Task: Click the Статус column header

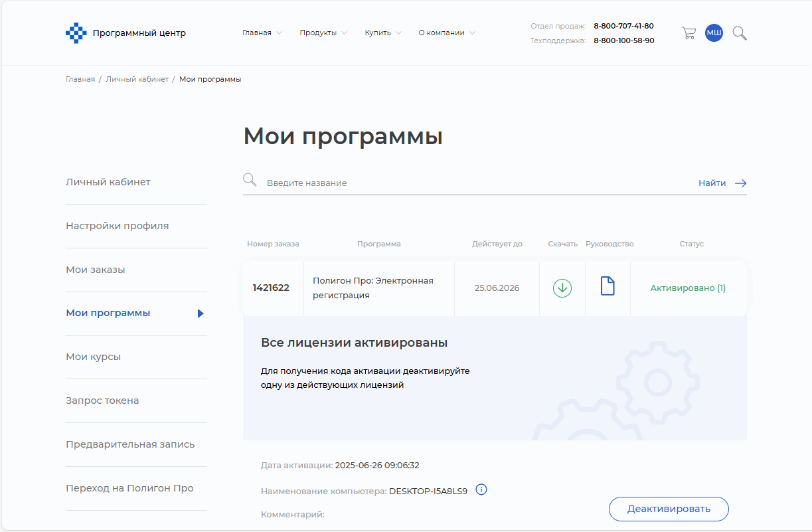Action: (691, 244)
